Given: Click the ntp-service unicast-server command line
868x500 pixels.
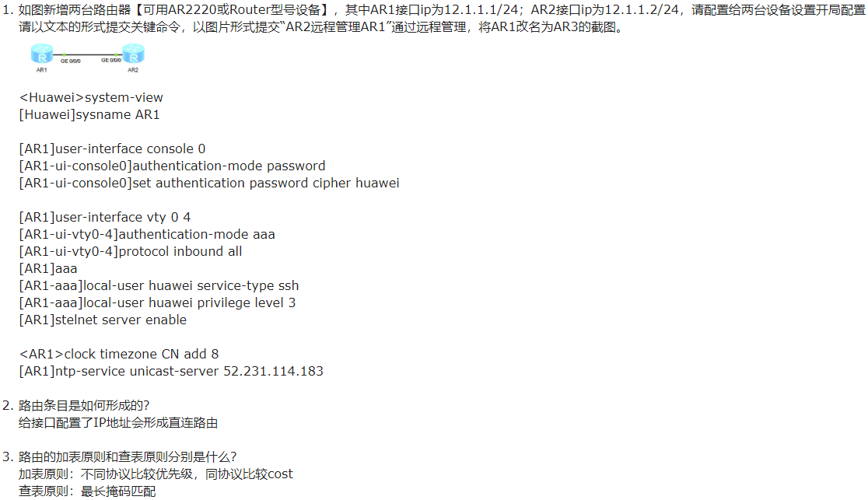Looking at the screenshot, I should click(x=171, y=372).
